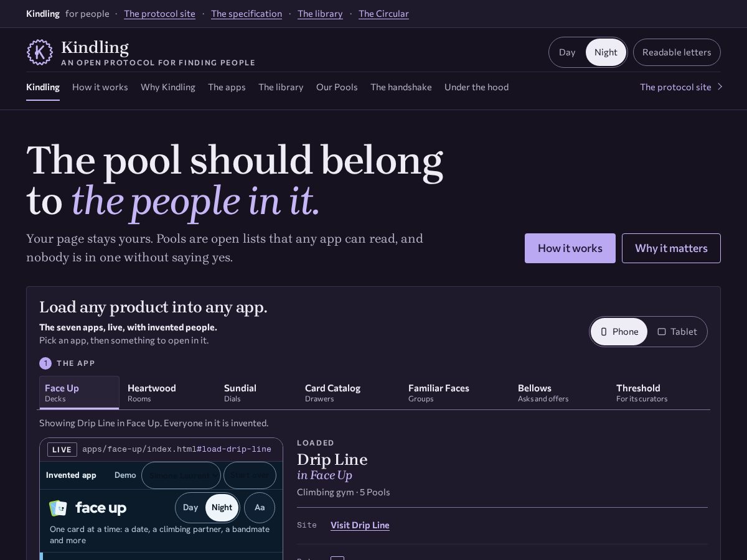
Task: Open The library link in top bar
Action: tap(320, 14)
